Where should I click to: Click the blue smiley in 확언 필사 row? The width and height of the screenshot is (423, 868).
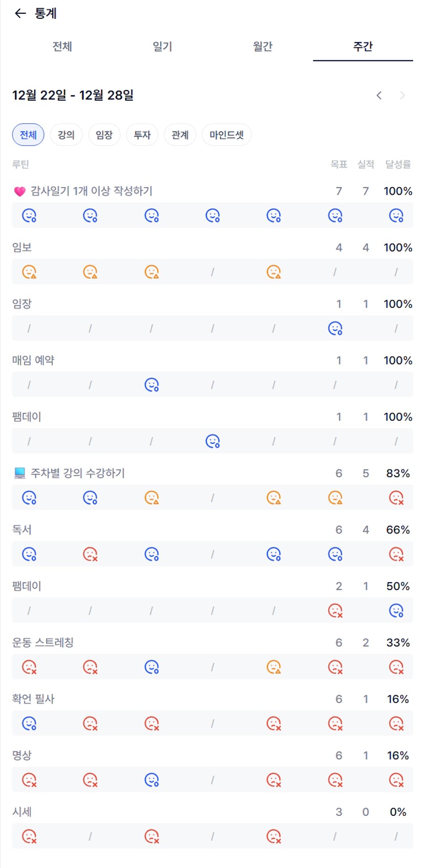29,723
